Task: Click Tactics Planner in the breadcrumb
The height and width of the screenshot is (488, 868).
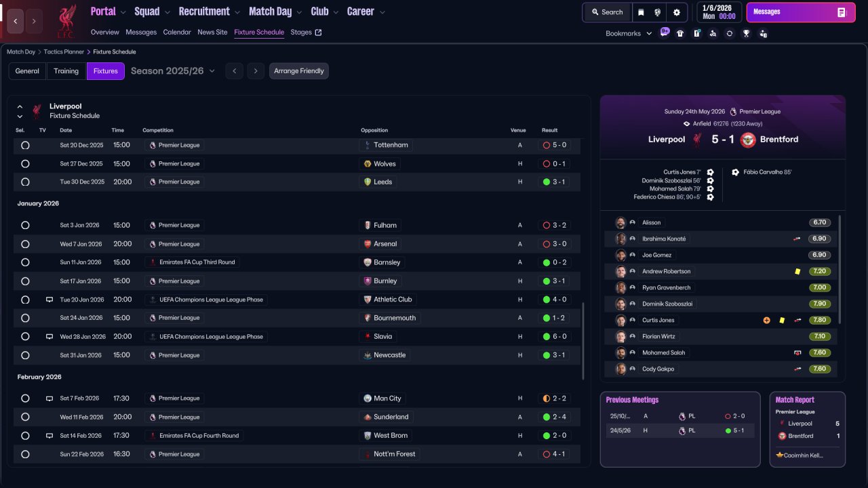Action: point(64,52)
